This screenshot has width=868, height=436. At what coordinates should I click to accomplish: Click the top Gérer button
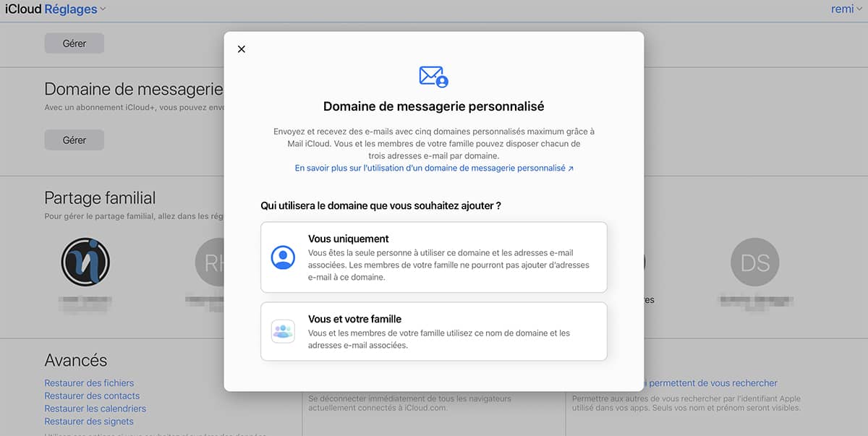75,43
